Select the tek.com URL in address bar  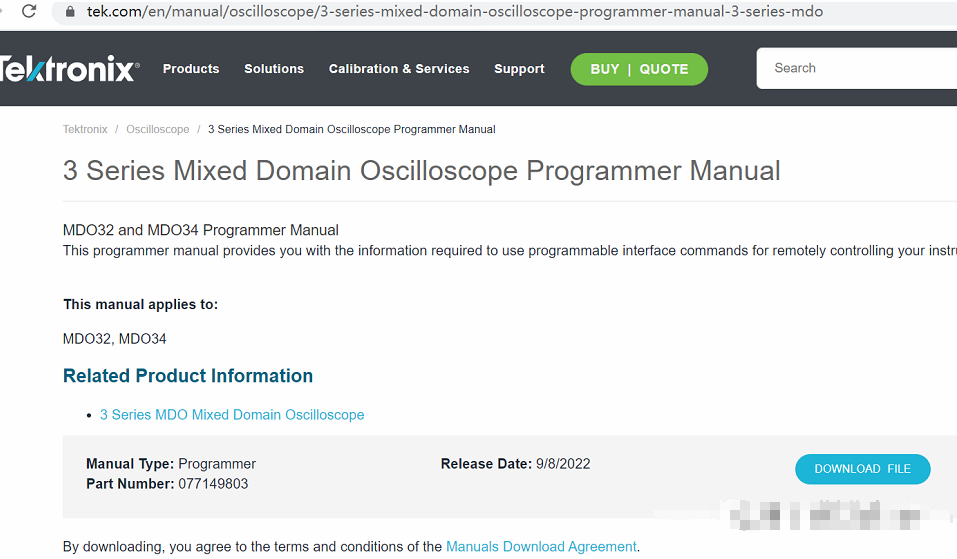(455, 12)
